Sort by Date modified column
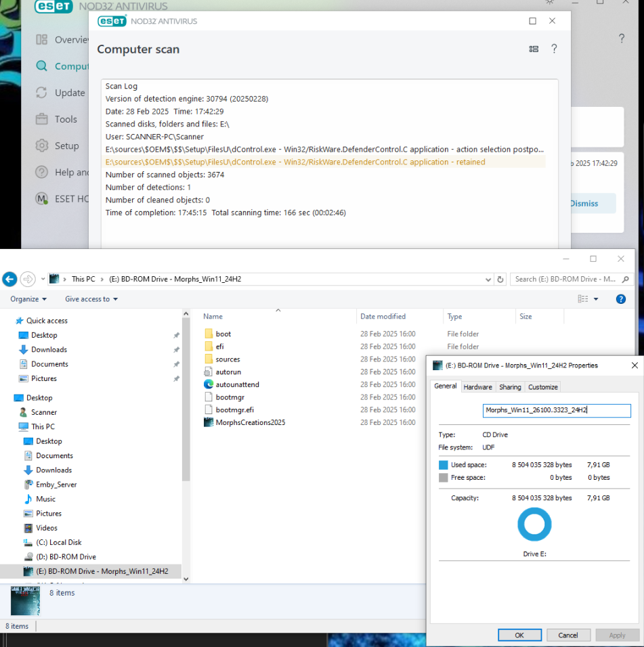Viewport: 644px width, 647px height. pyautogui.click(x=383, y=317)
